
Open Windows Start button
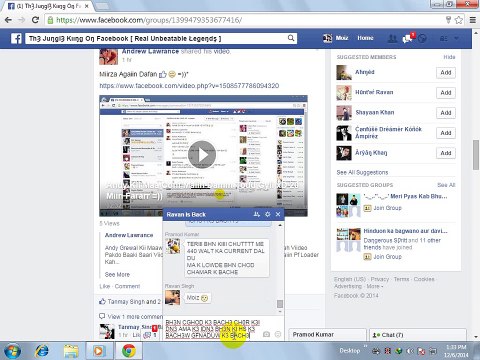pos(12,351)
